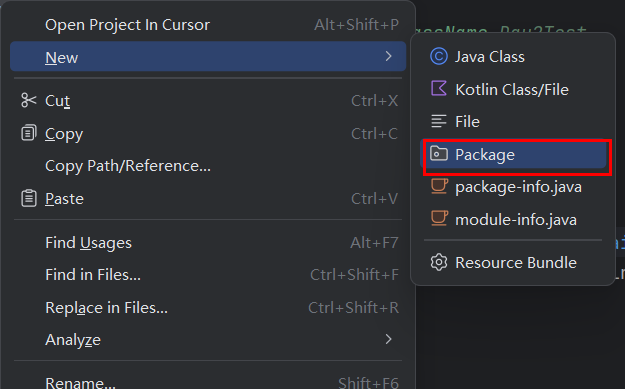
Task: Click the Kotlin Class/File icon
Action: click(439, 88)
